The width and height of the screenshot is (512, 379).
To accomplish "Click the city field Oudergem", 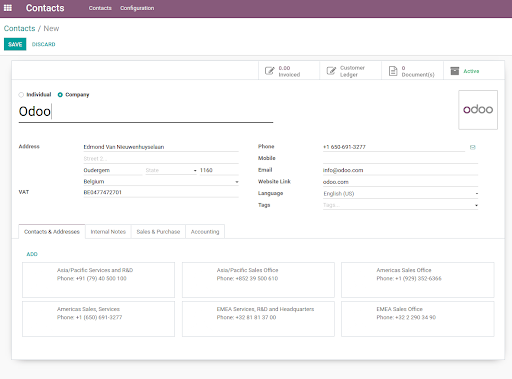I will 113,170.
